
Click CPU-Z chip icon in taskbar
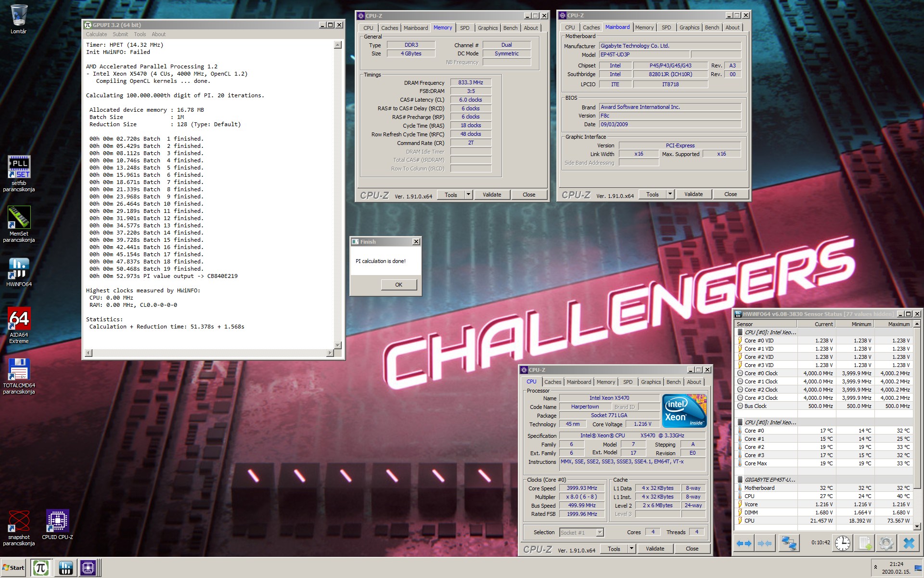tap(89, 568)
